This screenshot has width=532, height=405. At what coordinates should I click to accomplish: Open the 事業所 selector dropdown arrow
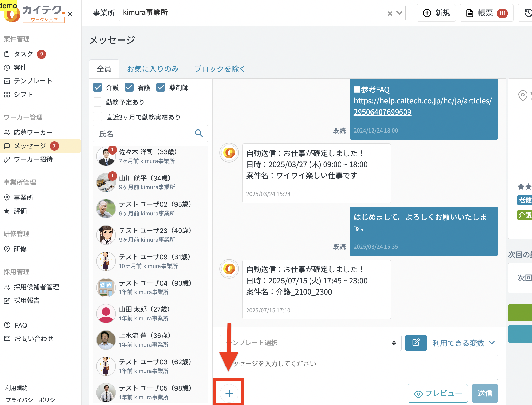click(399, 13)
